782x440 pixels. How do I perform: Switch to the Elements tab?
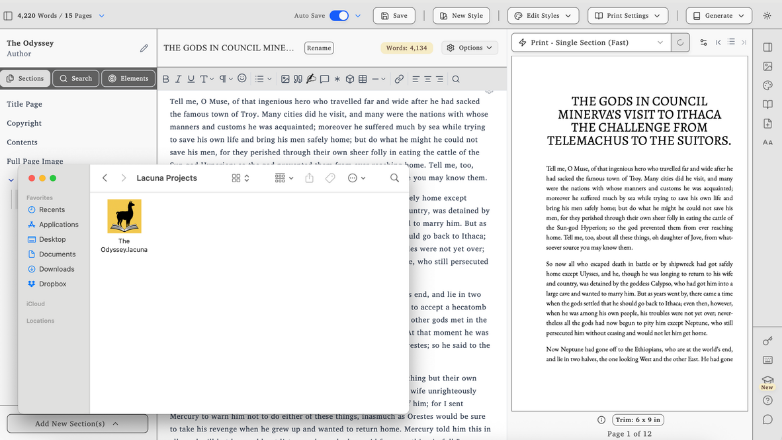[x=128, y=79]
